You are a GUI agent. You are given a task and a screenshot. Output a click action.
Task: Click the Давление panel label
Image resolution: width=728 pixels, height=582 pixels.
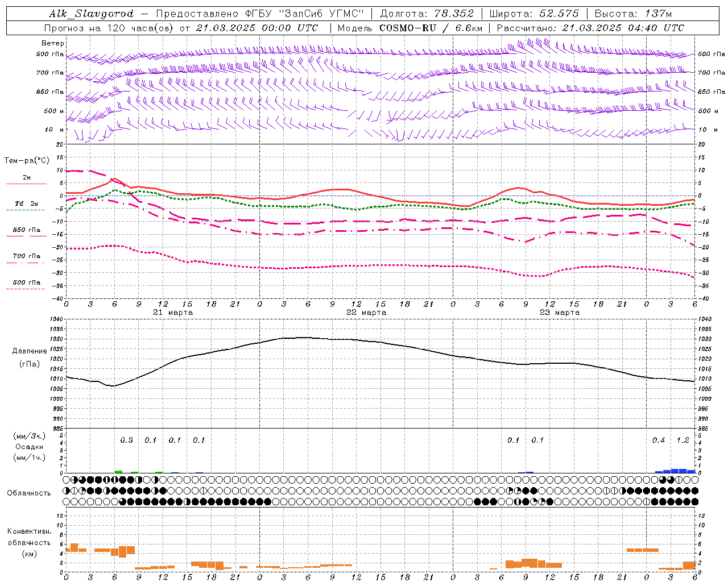[30, 351]
